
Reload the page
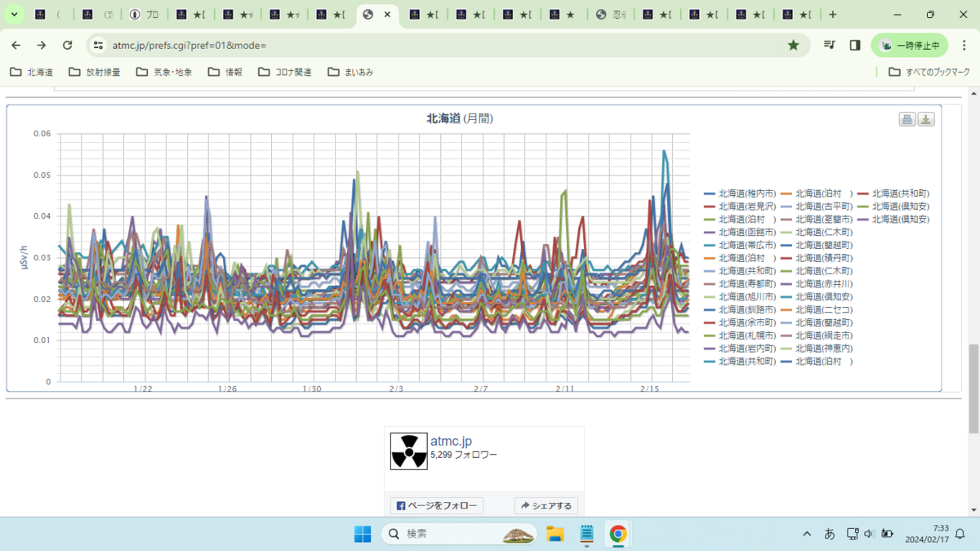point(68,45)
